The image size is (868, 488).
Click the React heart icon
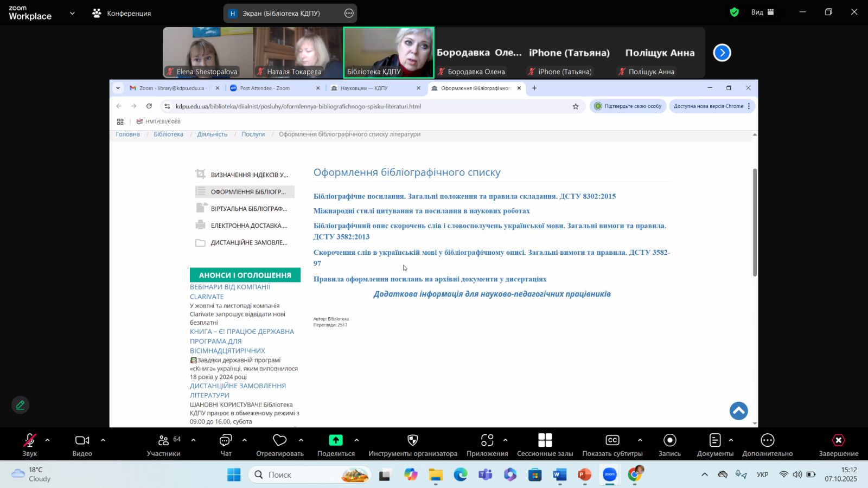click(279, 440)
